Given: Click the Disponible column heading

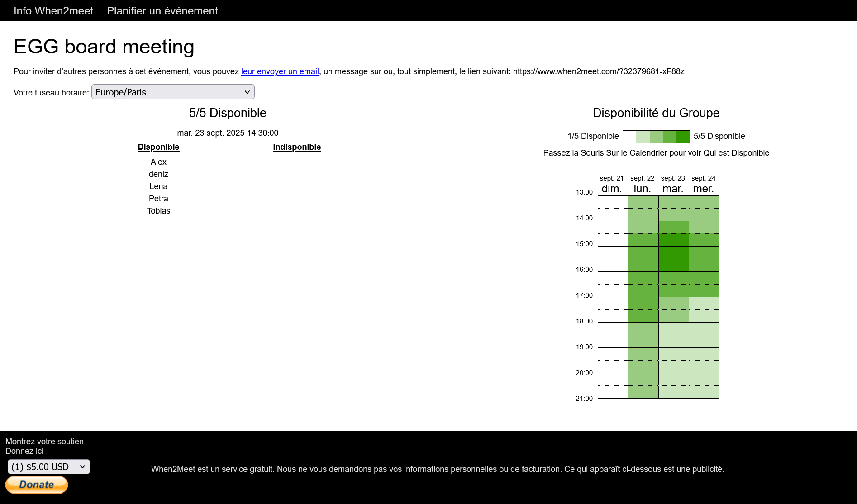Looking at the screenshot, I should [158, 147].
